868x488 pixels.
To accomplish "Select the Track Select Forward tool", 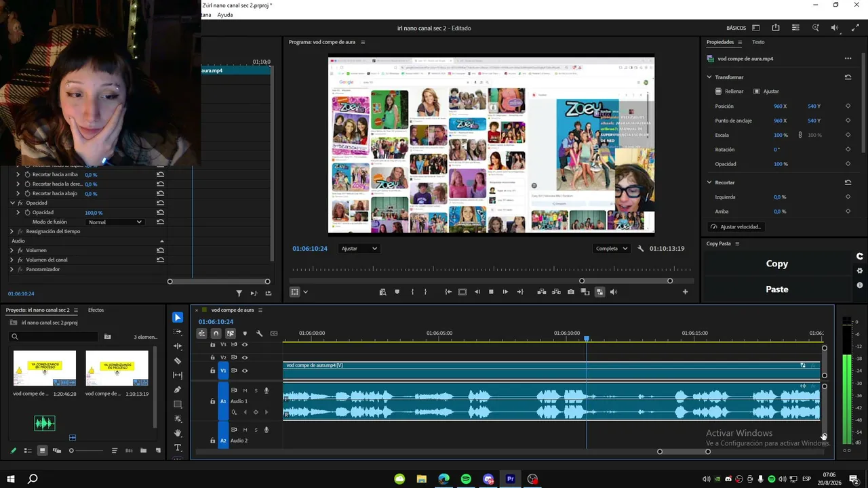I will click(178, 331).
